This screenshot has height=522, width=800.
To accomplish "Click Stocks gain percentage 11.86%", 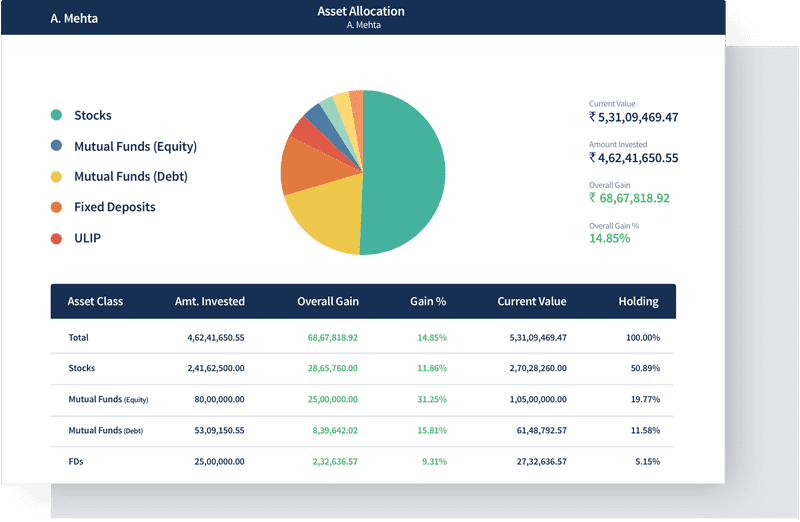I will click(x=432, y=368).
